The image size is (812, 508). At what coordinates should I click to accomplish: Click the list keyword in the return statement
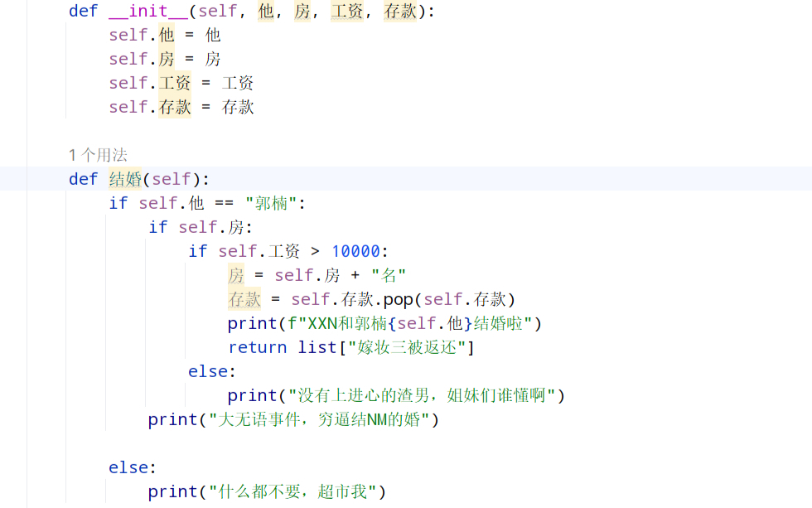click(317, 347)
